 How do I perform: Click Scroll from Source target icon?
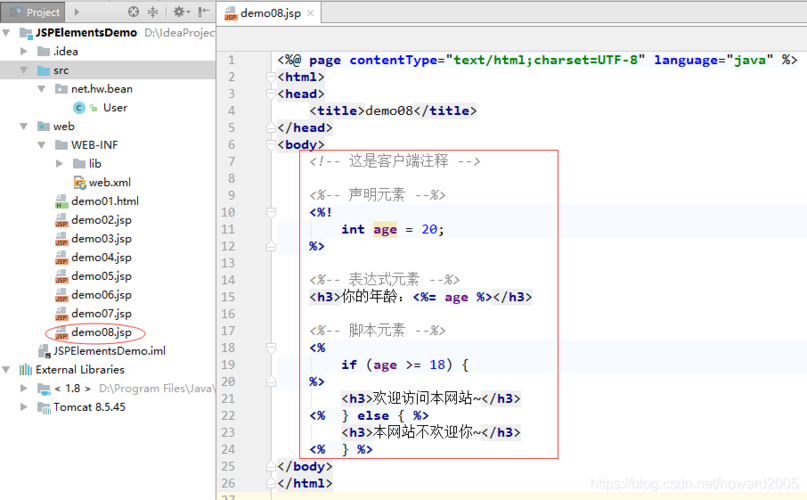(x=133, y=11)
